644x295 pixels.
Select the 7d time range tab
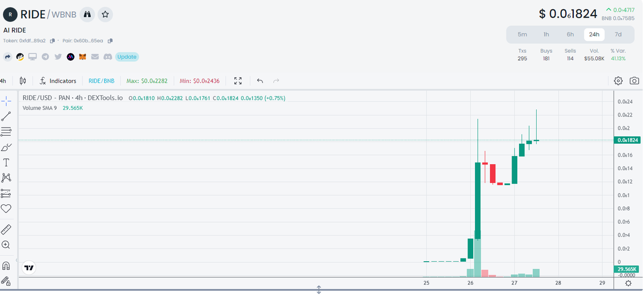pyautogui.click(x=618, y=34)
